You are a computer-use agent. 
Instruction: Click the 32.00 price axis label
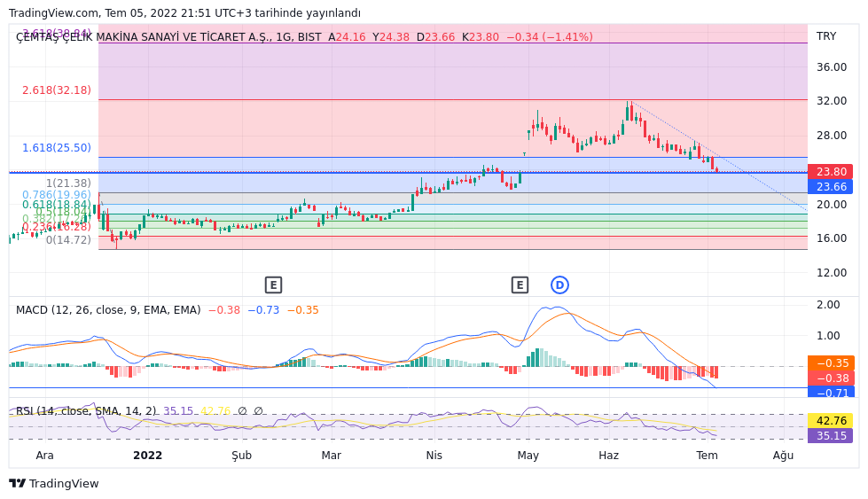(832, 101)
